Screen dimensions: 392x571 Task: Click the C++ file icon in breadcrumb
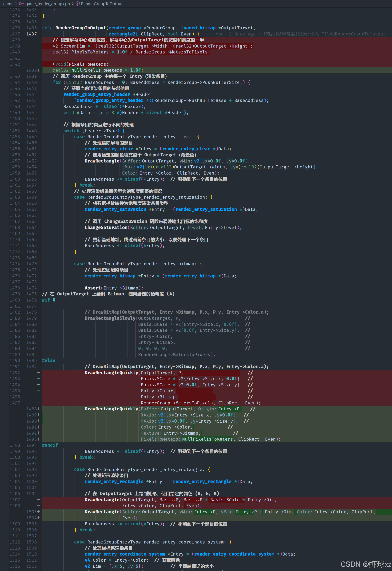21,4
